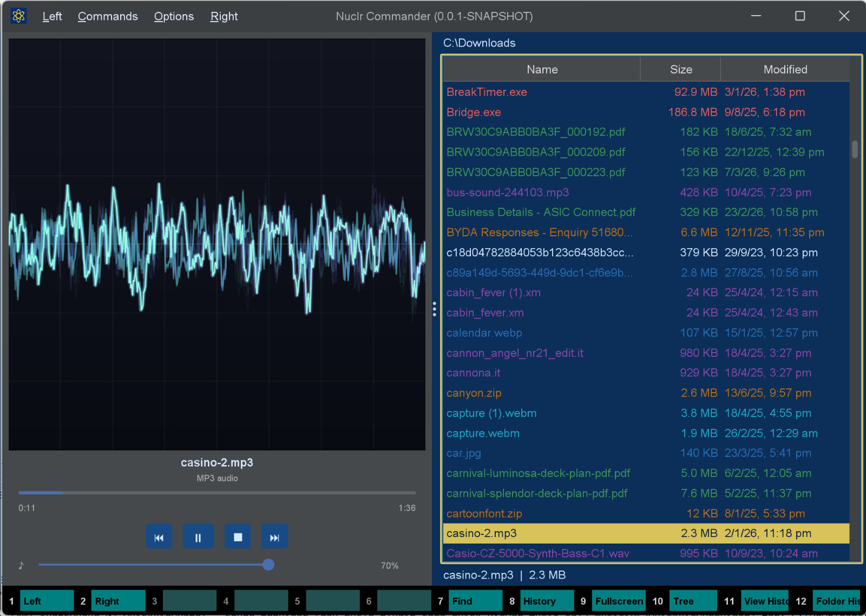Select Bridge.exe in the file list
The image size is (866, 616).
click(646, 112)
